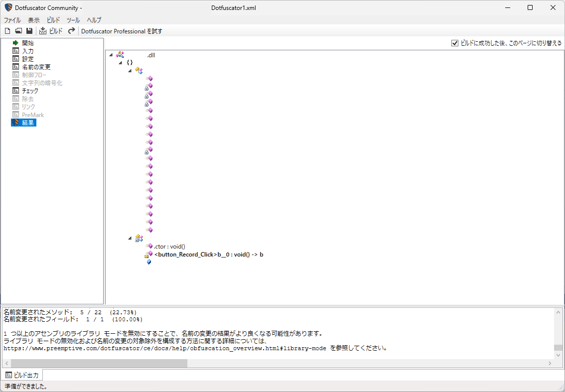
Task: Select the .ctor : void() method
Action: 169,247
